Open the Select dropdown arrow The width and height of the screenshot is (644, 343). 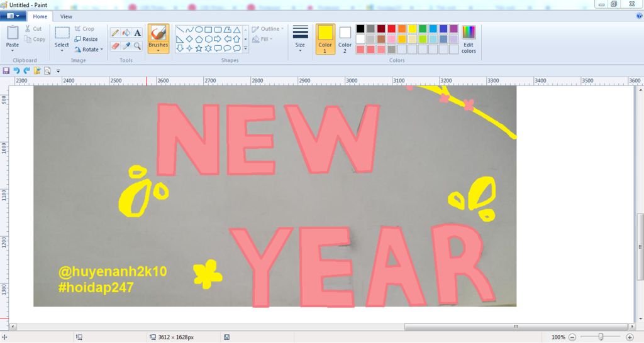click(62, 50)
